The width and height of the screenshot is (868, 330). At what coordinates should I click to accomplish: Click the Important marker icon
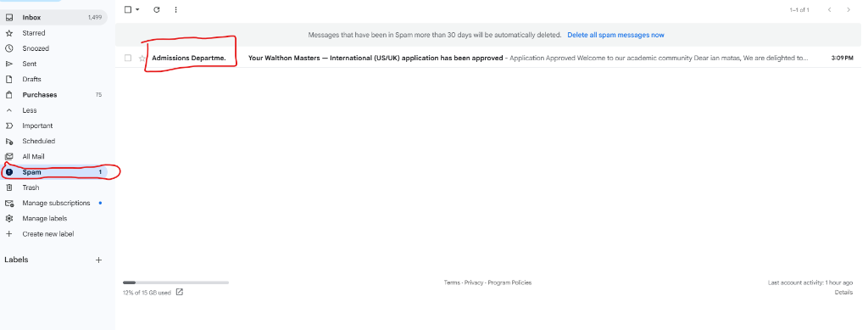tap(8, 126)
